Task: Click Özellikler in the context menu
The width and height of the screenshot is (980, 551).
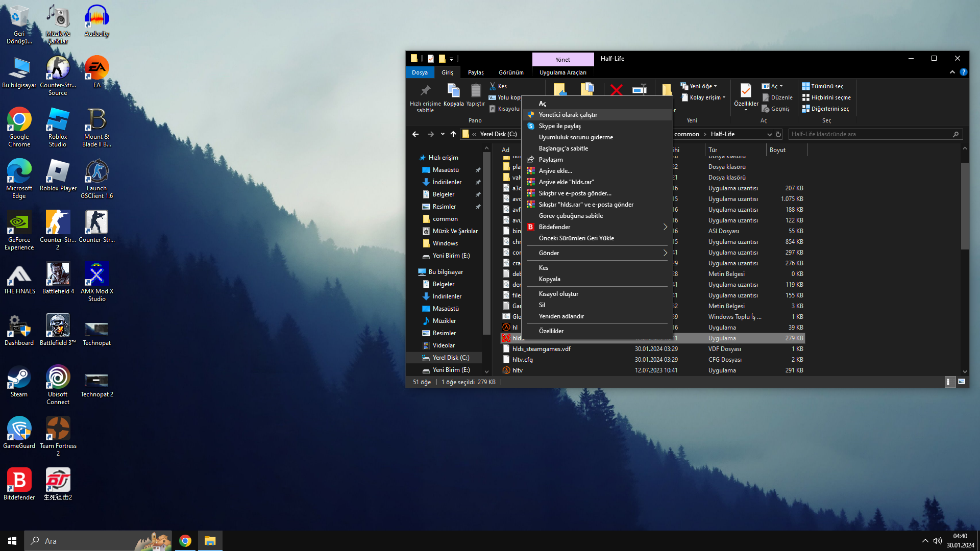Action: pyautogui.click(x=551, y=331)
